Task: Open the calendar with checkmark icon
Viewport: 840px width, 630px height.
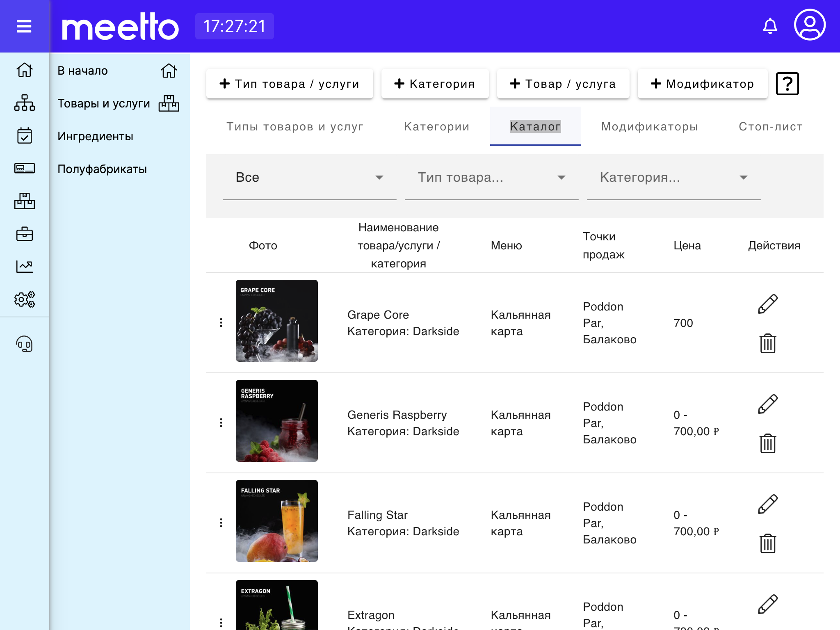Action: (x=24, y=136)
